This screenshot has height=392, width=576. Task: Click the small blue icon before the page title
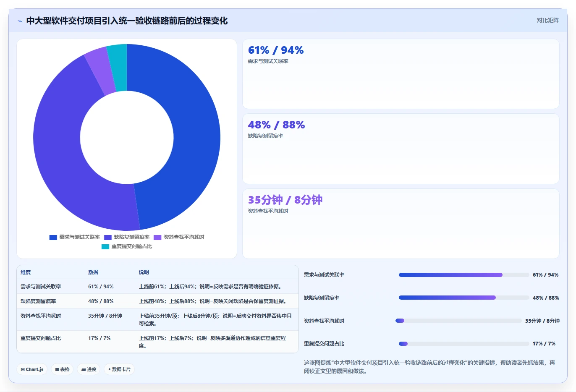[20, 21]
